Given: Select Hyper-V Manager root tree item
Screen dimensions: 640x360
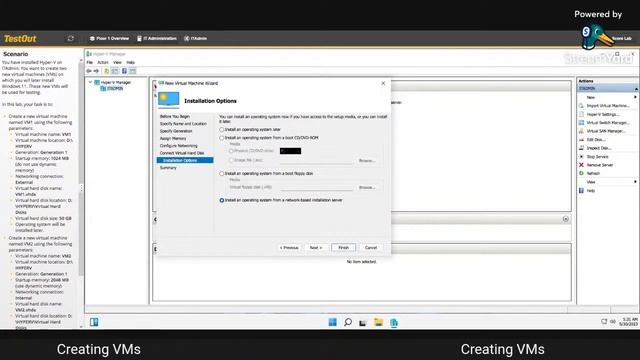Looking at the screenshot, I should (116, 82).
